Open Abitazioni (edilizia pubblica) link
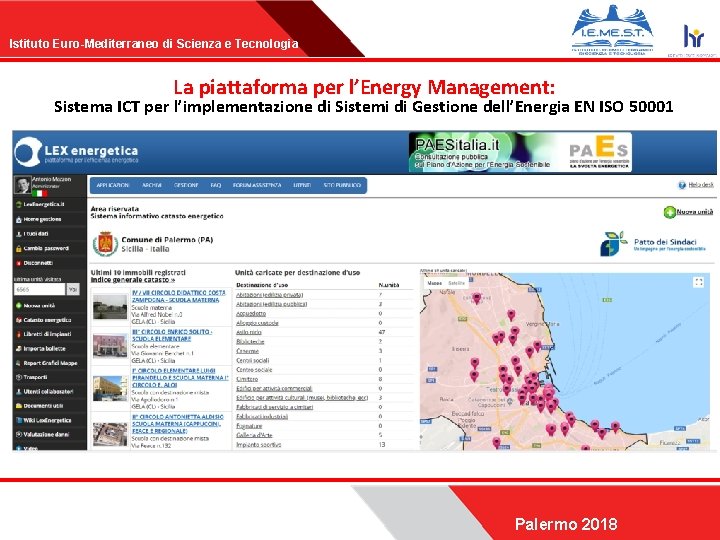The width and height of the screenshot is (720, 540). [271, 304]
